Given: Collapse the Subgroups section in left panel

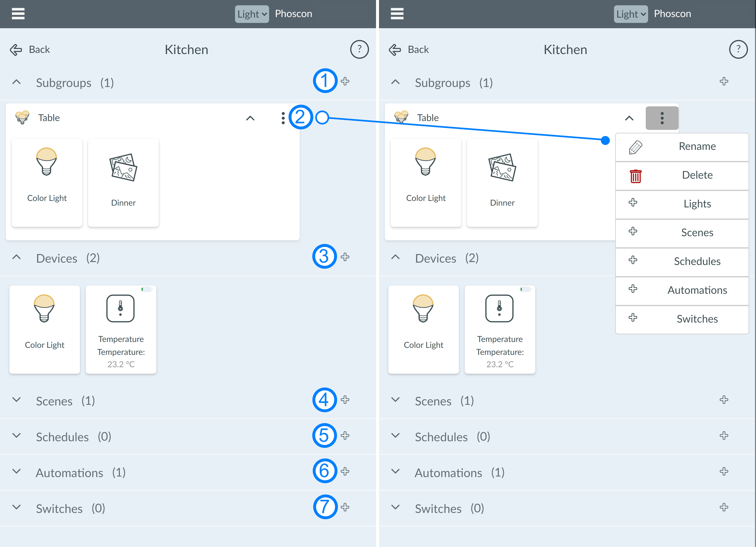Looking at the screenshot, I should 16,82.
